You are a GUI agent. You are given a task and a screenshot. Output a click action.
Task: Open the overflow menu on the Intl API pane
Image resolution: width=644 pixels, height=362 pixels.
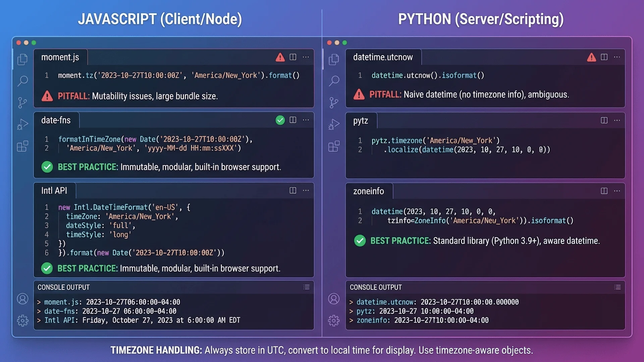point(306,190)
